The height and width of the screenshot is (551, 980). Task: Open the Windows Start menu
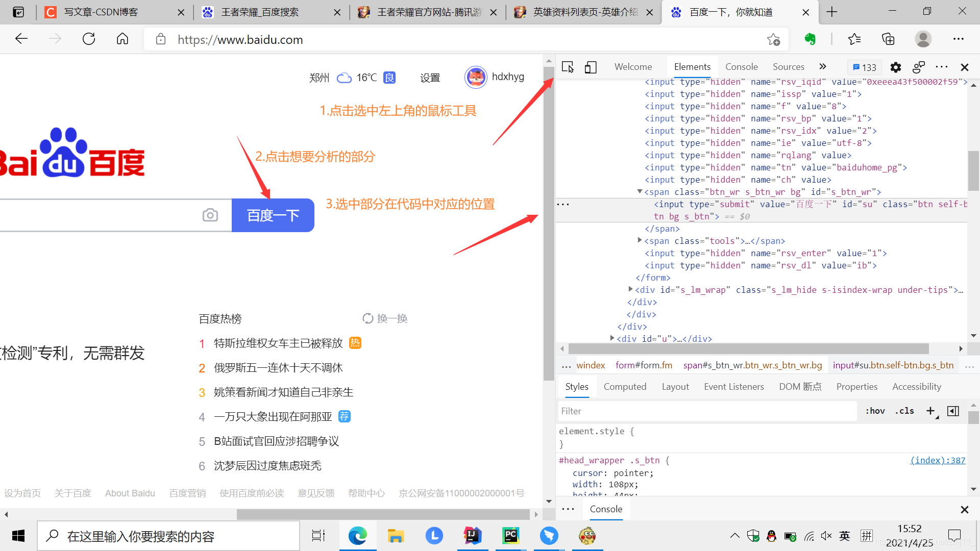pos(18,536)
